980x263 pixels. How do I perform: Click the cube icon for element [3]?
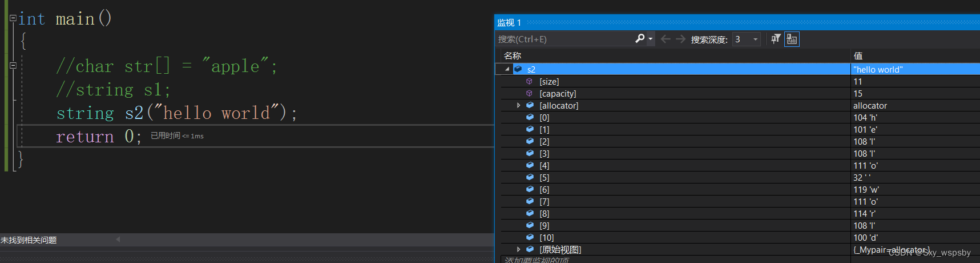[530, 153]
